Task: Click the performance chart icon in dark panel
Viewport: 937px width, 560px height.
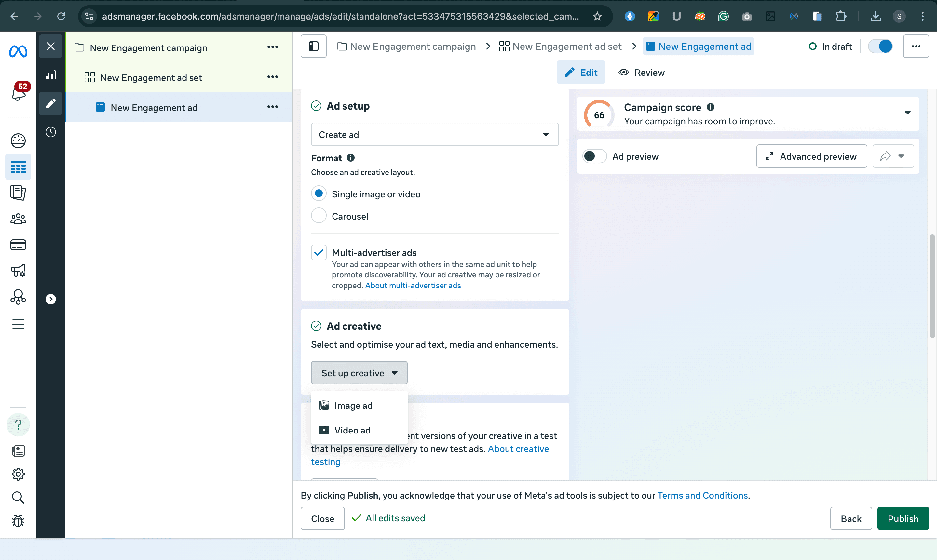Action: 50,75
